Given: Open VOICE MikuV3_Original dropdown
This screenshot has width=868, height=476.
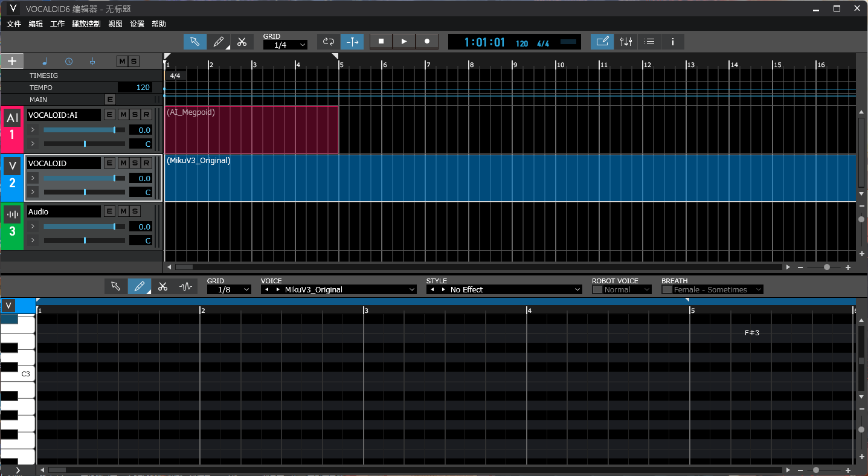Looking at the screenshot, I should pyautogui.click(x=339, y=289).
